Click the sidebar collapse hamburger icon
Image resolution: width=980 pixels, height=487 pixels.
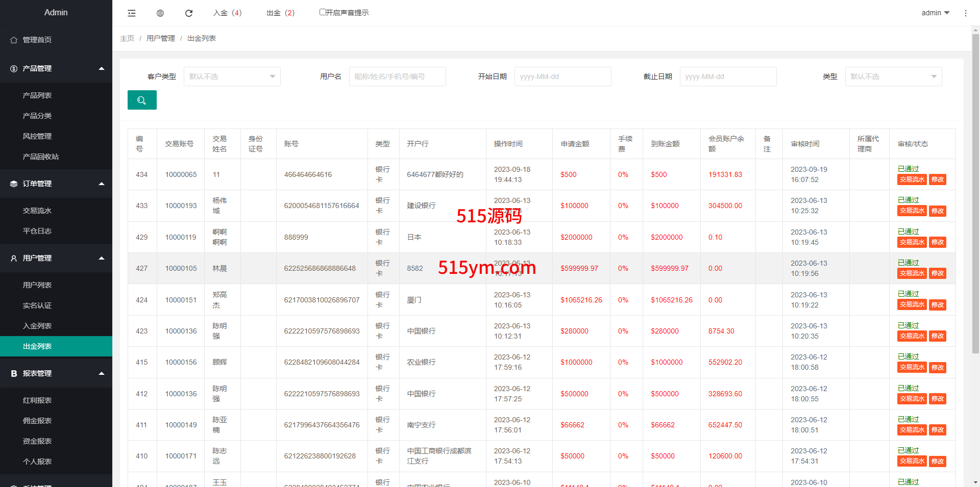point(132,13)
